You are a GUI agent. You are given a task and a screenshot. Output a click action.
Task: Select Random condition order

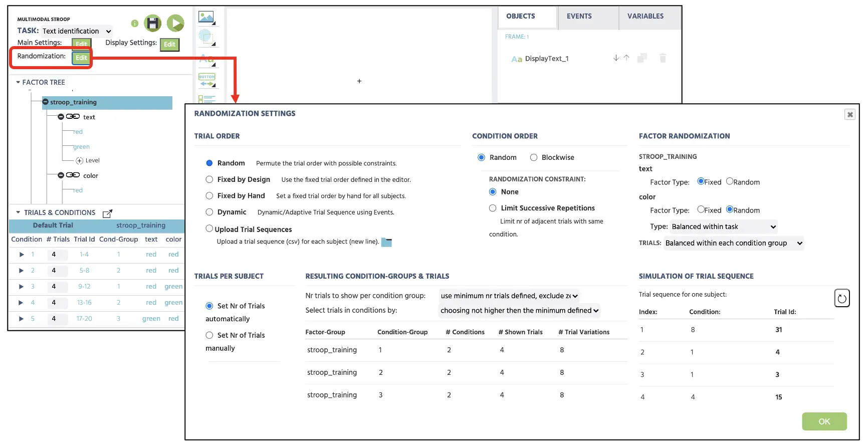(x=481, y=157)
